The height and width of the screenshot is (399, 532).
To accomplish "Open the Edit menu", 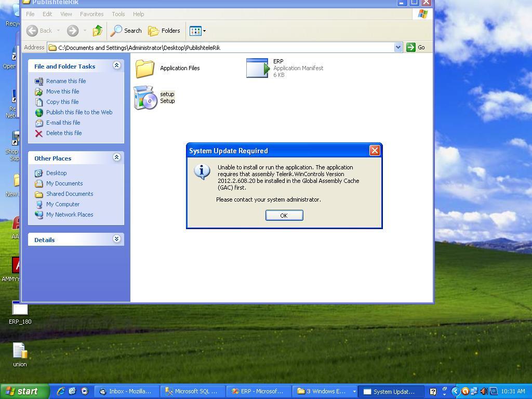I will (x=47, y=14).
